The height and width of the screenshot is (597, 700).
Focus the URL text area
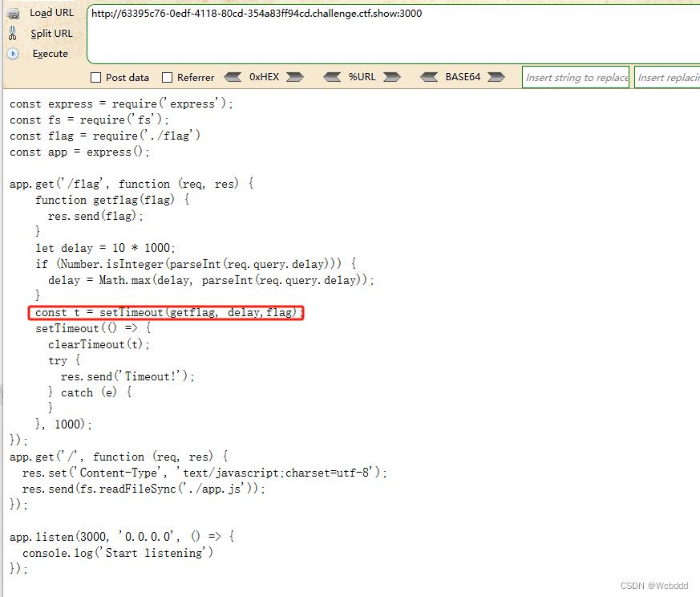394,34
